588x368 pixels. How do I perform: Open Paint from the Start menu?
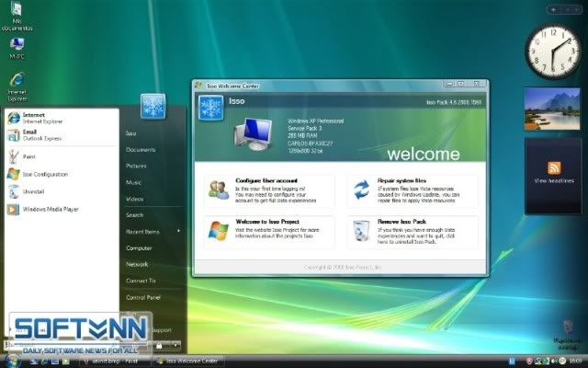click(62, 156)
